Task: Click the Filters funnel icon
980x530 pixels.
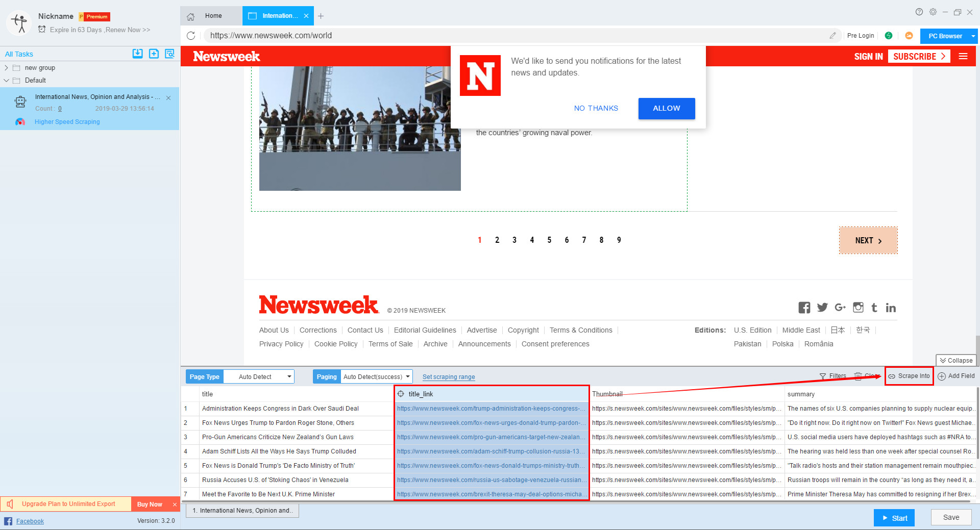Action: (823, 376)
